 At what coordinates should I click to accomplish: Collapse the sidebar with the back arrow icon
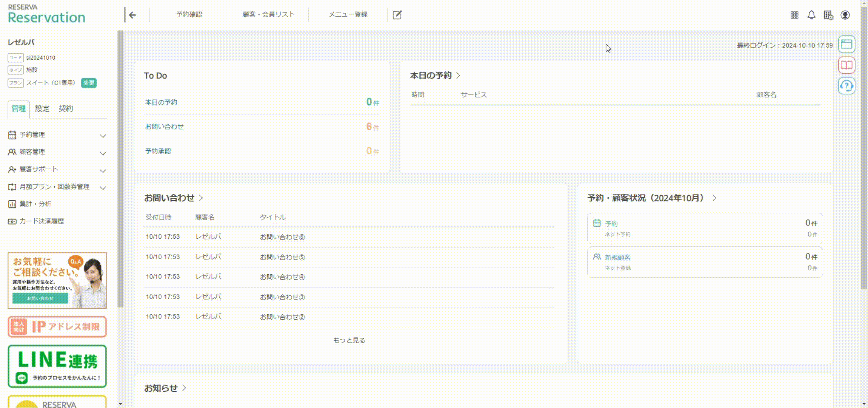pyautogui.click(x=132, y=15)
